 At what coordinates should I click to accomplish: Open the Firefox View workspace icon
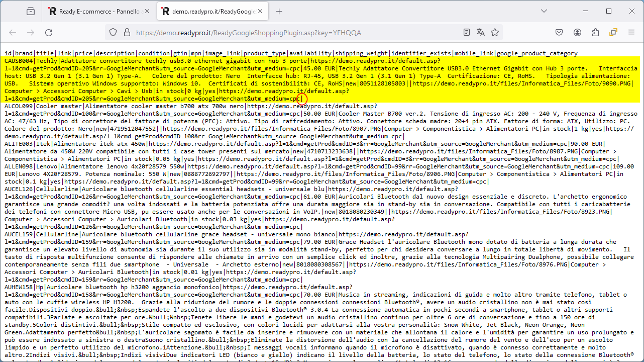pyautogui.click(x=31, y=11)
